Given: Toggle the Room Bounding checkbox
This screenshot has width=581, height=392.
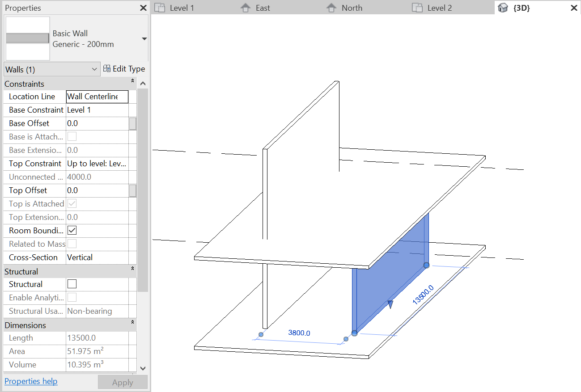Looking at the screenshot, I should 72,231.
